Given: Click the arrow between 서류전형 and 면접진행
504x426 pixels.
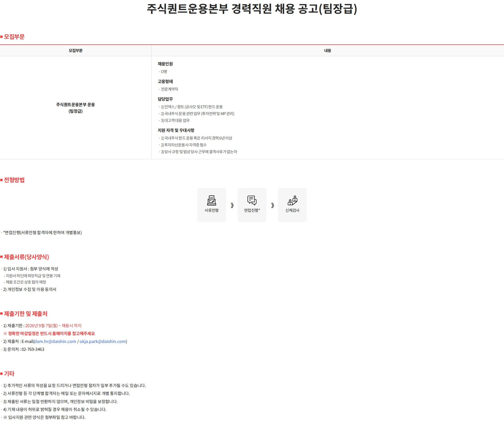Looking at the screenshot, I should (x=232, y=205).
